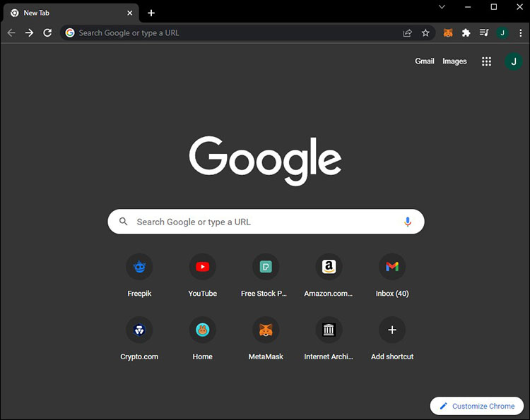
Task: Open a new tab with the plus button
Action: (x=151, y=13)
